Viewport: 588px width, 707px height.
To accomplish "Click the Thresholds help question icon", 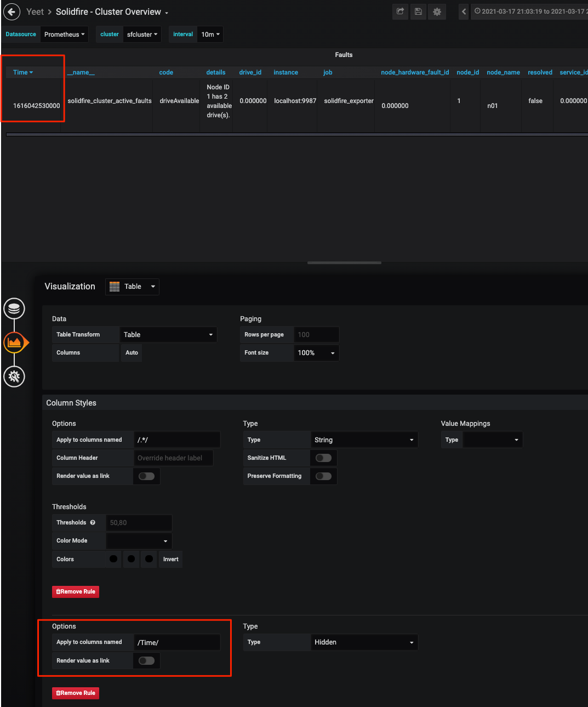I will (93, 522).
